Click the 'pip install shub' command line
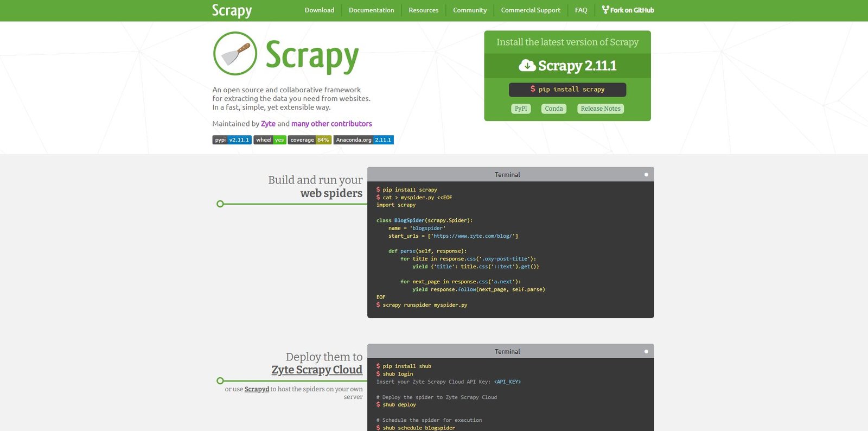Screen dimensions: 868x431 point(404,366)
